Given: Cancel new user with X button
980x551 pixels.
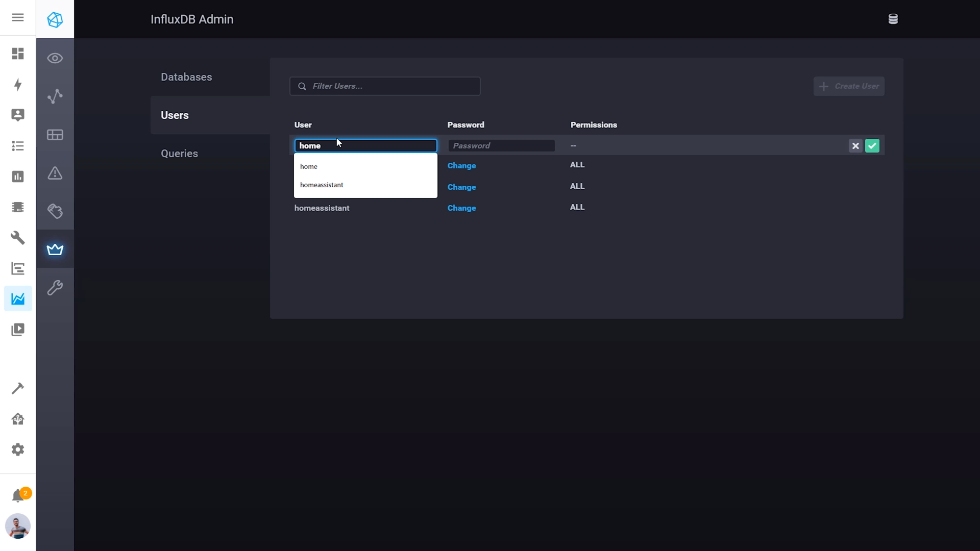Looking at the screenshot, I should [855, 146].
